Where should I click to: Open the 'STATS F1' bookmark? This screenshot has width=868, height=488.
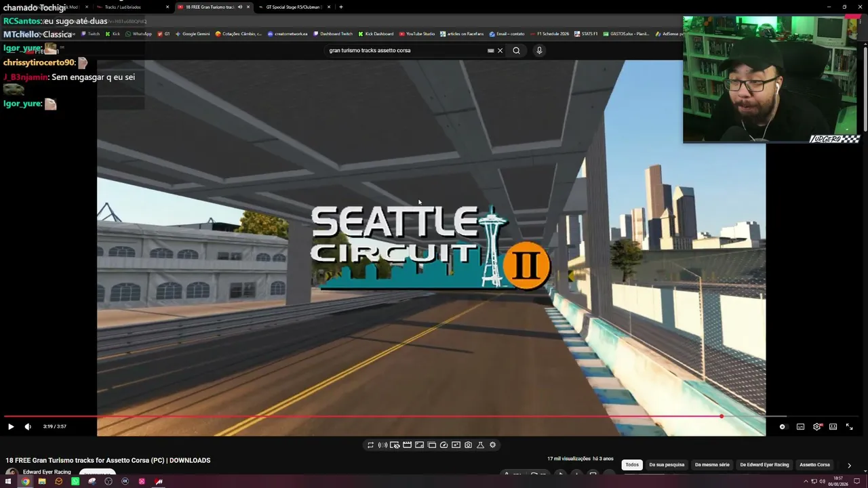[585, 34]
